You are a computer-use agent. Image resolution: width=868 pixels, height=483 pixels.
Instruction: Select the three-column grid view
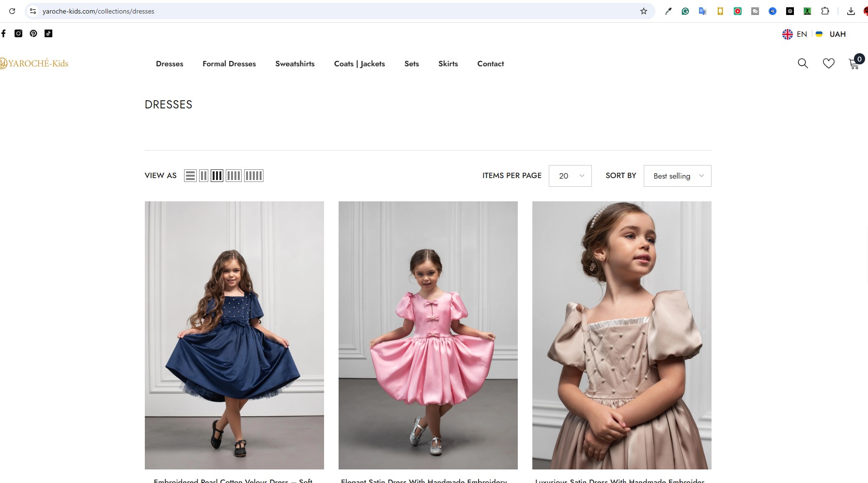217,176
